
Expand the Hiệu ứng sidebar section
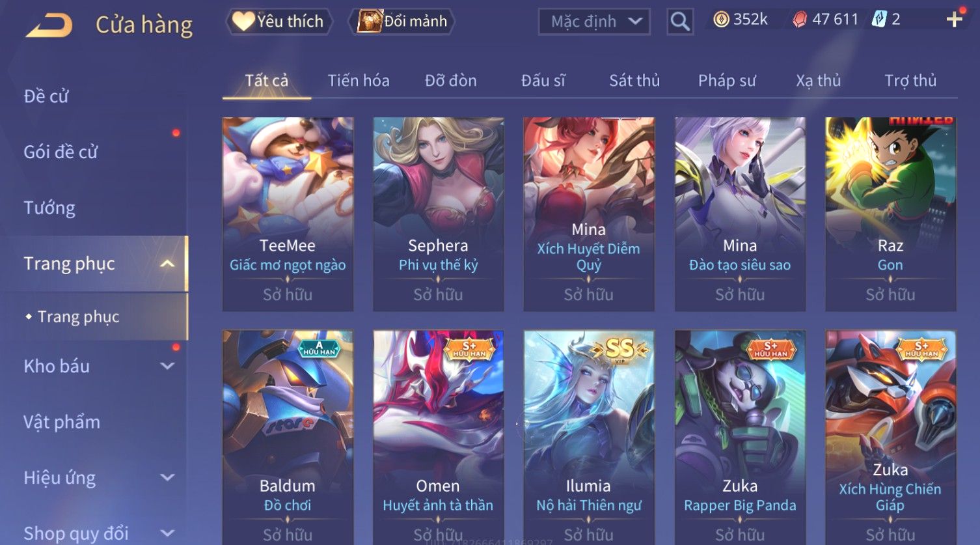click(167, 477)
